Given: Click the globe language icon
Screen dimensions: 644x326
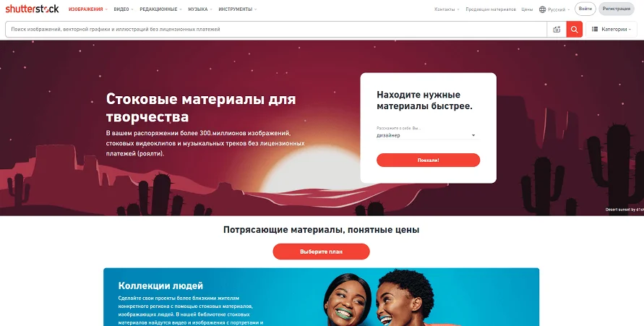Looking at the screenshot, I should [x=542, y=9].
